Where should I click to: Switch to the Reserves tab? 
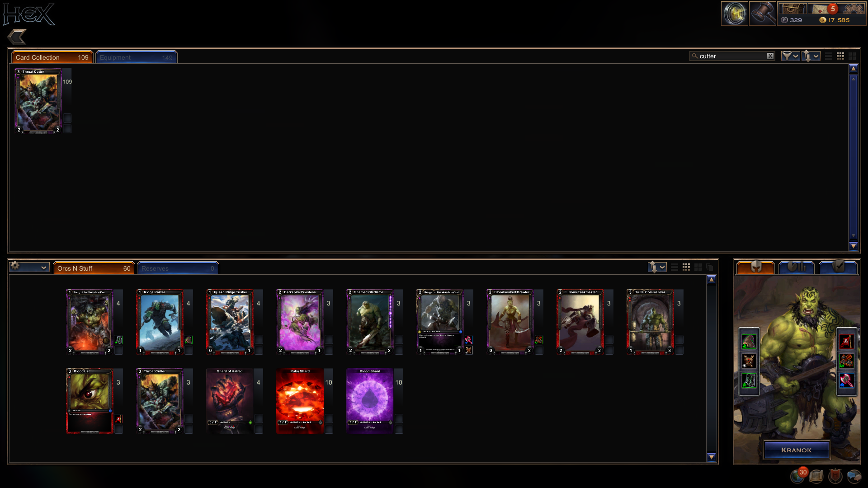pyautogui.click(x=178, y=268)
